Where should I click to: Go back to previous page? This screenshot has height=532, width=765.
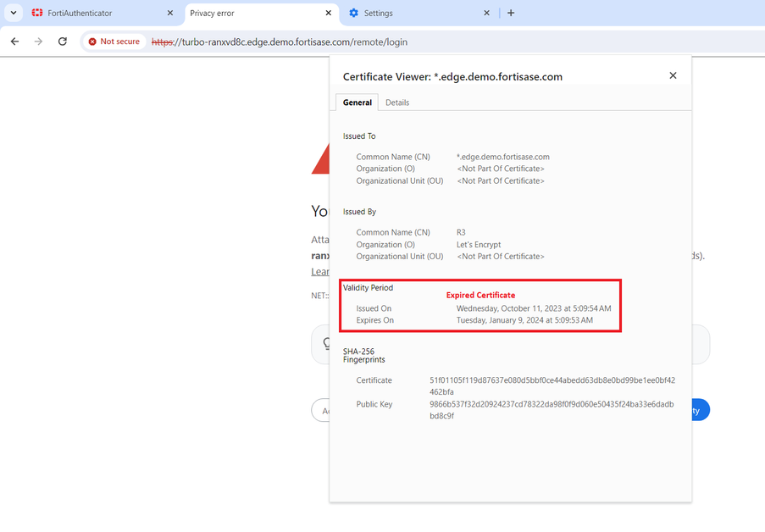(x=14, y=42)
